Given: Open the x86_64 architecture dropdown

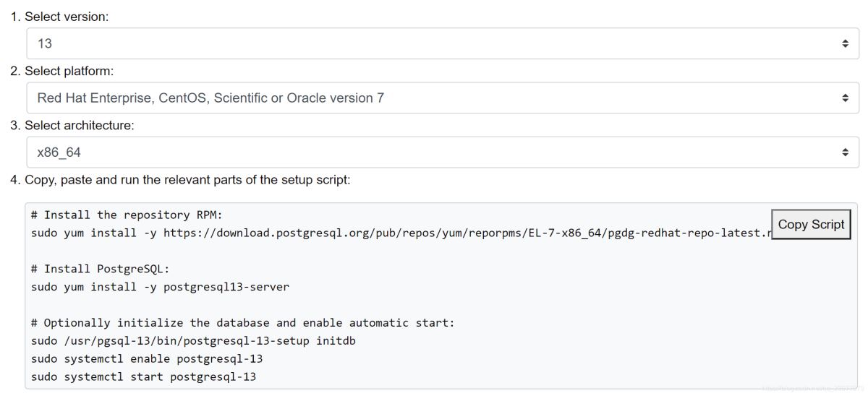Looking at the screenshot, I should click(434, 152).
